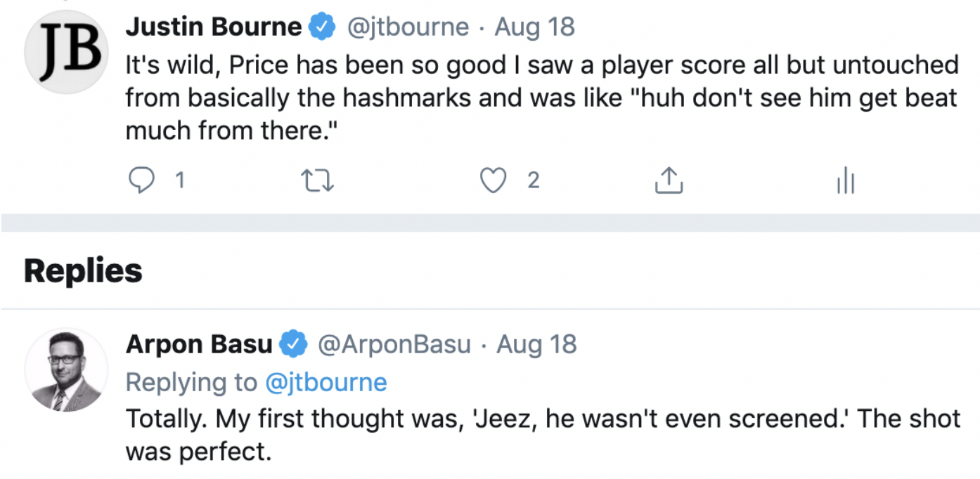Open Arpon Basu's profile photo
Image resolution: width=980 pixels, height=479 pixels.
67,369
